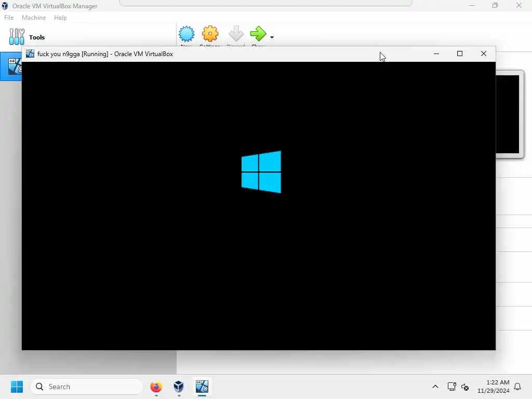Viewport: 532px width, 399px height.
Task: Click the muted volume tray icon
Action: [465, 387]
